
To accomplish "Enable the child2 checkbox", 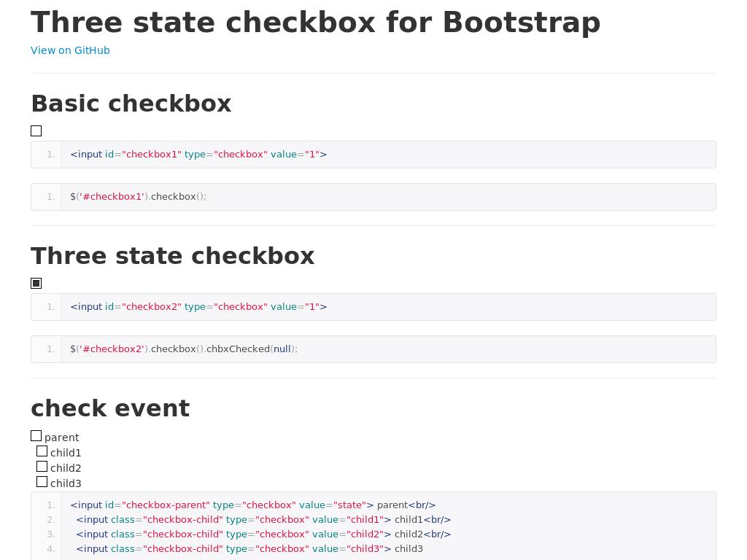I will 42,467.
